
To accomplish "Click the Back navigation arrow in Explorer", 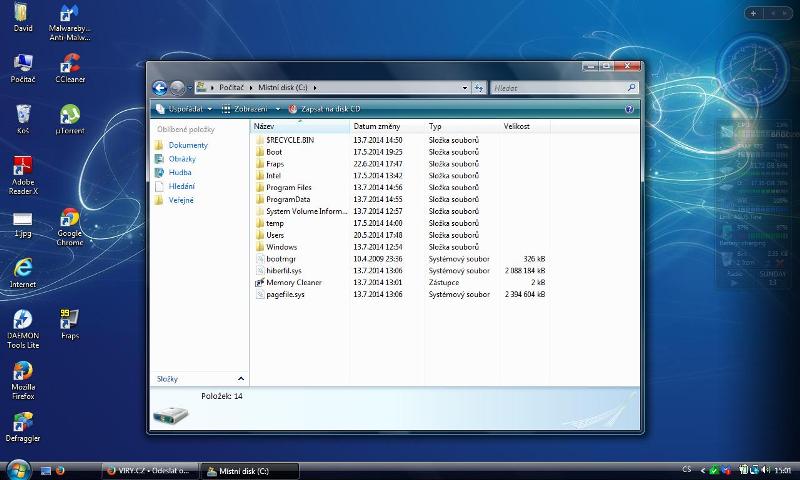I will pyautogui.click(x=160, y=88).
